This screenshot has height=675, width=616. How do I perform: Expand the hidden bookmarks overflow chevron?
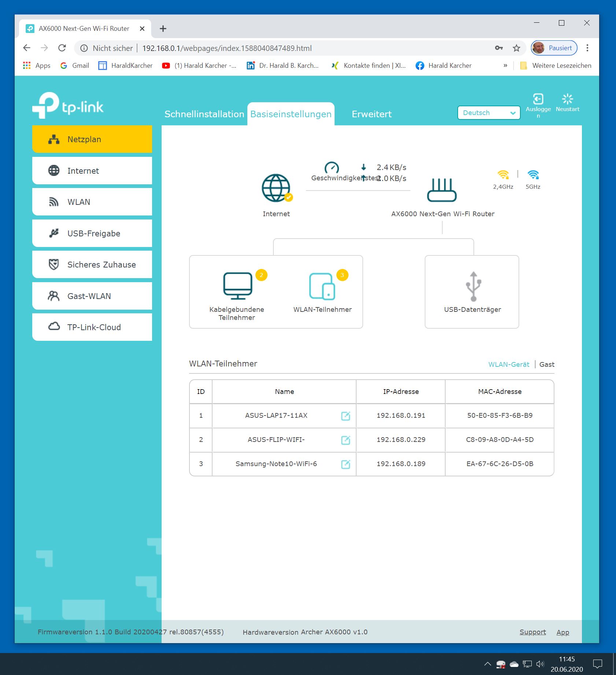pos(505,66)
